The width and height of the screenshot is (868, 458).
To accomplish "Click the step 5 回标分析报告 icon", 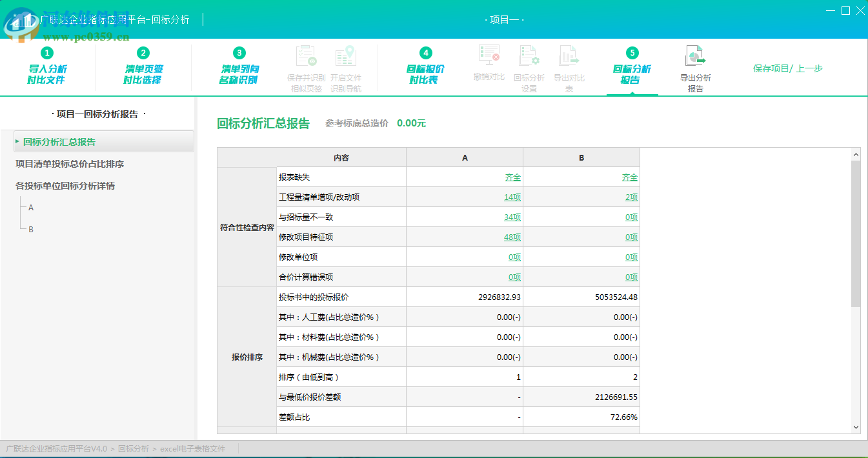I will [632, 65].
